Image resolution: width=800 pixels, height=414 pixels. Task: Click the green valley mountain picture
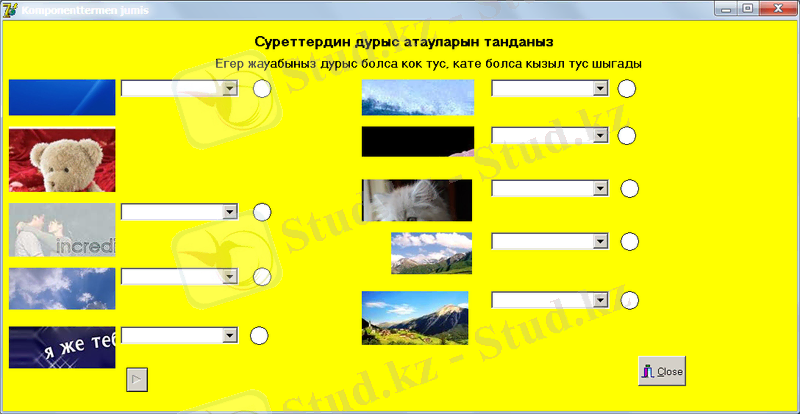[x=415, y=318]
